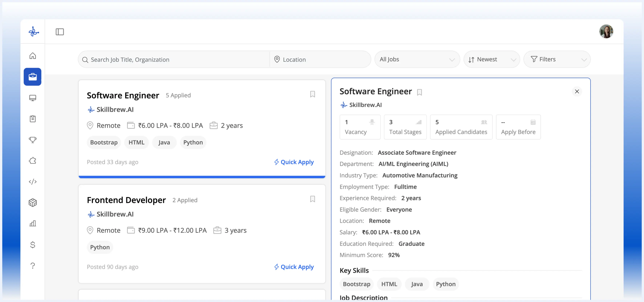
Task: Open the clipboard sidebar menu item
Action: coord(32,119)
